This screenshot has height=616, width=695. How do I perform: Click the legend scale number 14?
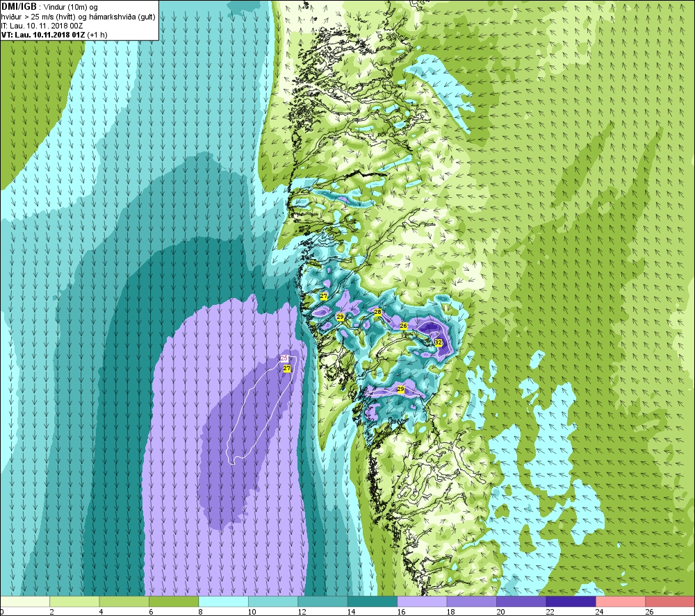coord(352,612)
